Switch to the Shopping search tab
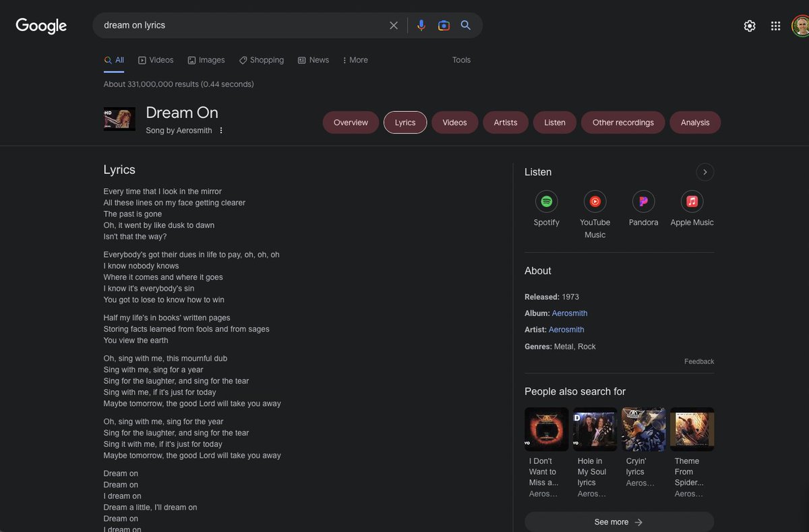This screenshot has width=809, height=532. click(x=262, y=60)
